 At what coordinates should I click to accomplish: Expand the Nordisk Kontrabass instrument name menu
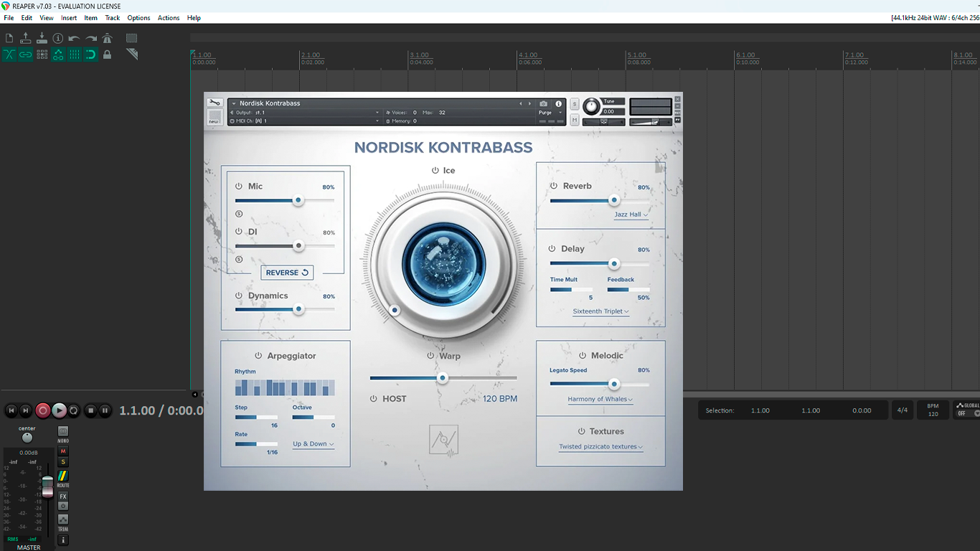[234, 104]
